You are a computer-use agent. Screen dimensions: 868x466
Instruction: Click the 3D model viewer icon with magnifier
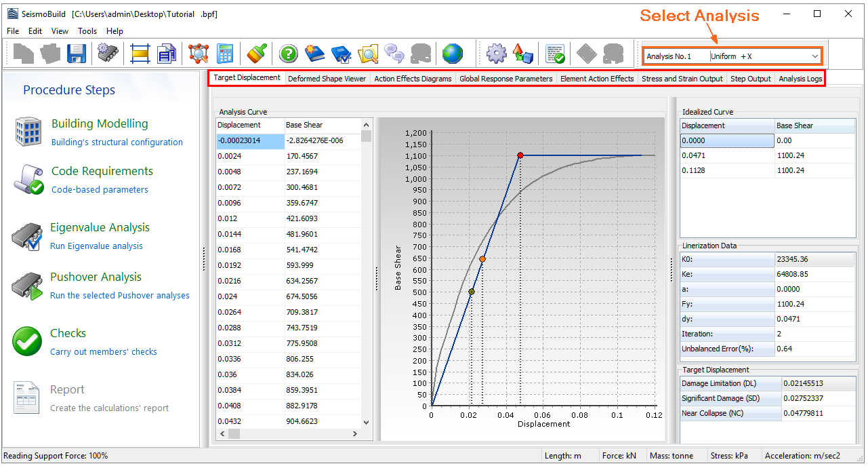199,54
